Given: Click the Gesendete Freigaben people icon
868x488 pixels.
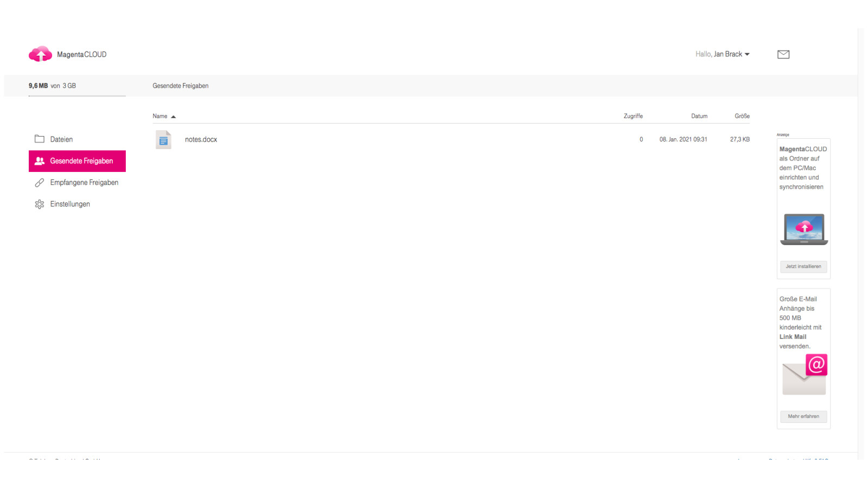Looking at the screenshot, I should [40, 161].
